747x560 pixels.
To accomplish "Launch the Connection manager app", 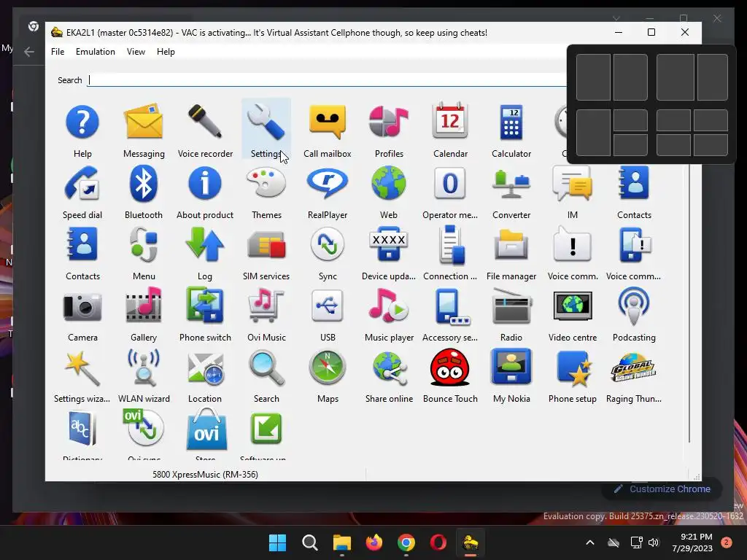I will [450, 245].
